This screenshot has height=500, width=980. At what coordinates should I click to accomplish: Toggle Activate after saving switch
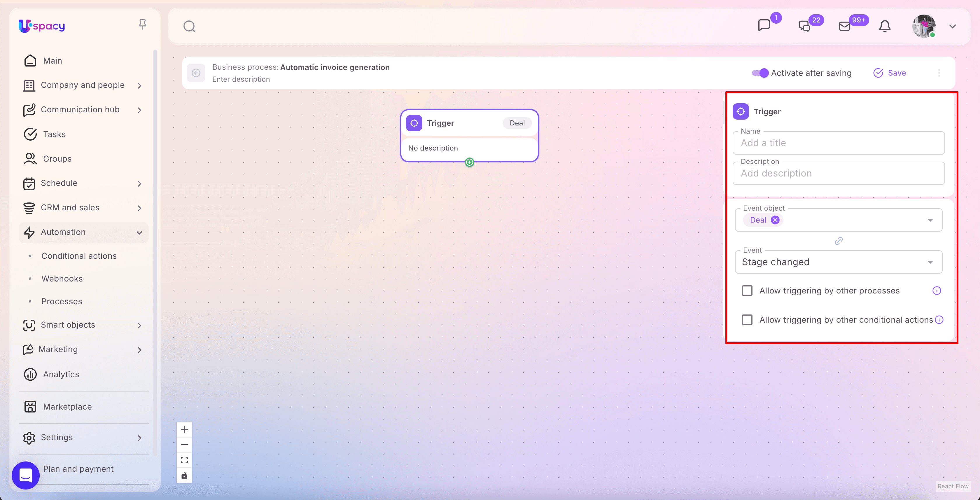[760, 73]
